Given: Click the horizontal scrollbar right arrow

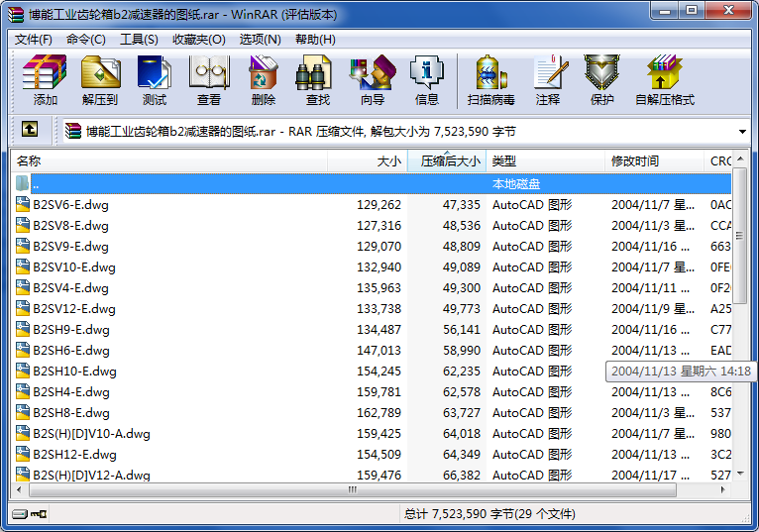Looking at the screenshot, I should [723, 489].
